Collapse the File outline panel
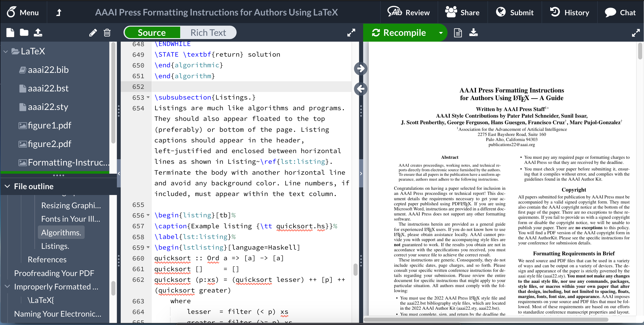The width and height of the screenshot is (644, 325). (7, 186)
